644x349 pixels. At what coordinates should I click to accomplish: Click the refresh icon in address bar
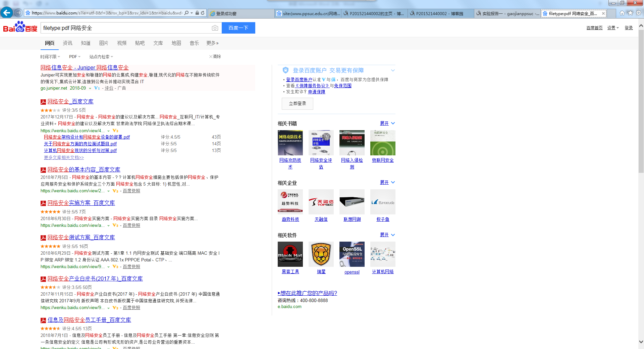[203, 13]
